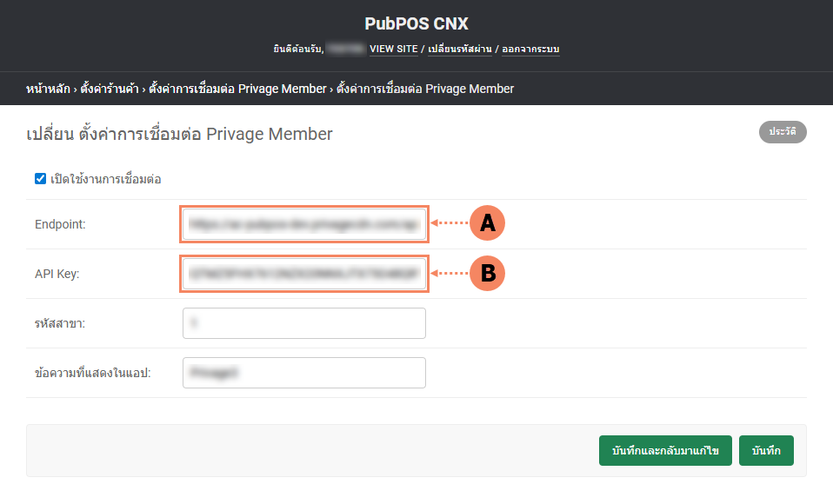Click the Endpoint field label
Image resolution: width=833 pixels, height=504 pixels.
click(x=60, y=224)
